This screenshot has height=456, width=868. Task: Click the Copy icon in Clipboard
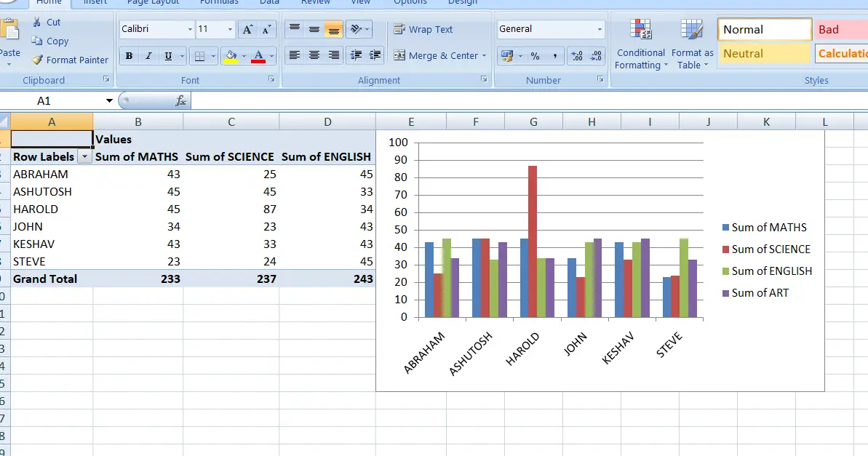36,41
